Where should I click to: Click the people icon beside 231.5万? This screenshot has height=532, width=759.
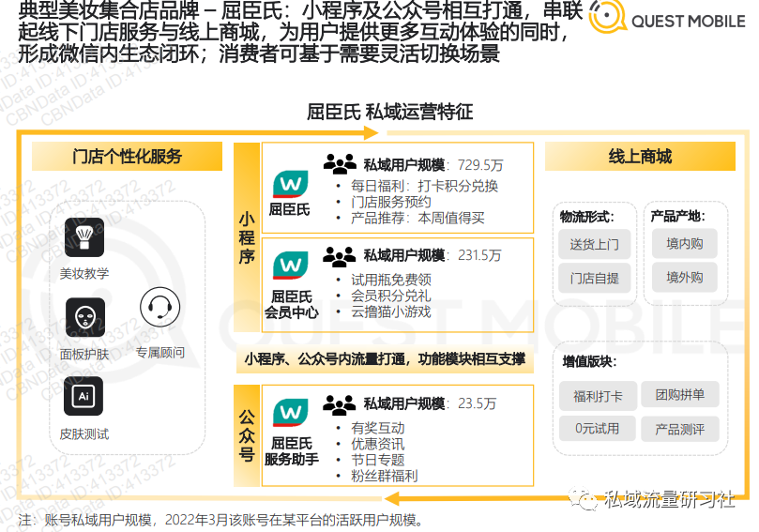(x=340, y=256)
